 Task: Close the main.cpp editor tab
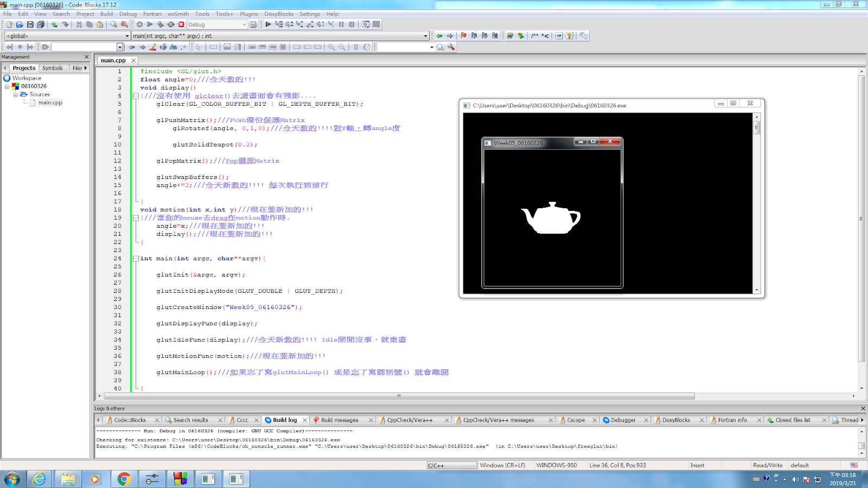point(133,61)
